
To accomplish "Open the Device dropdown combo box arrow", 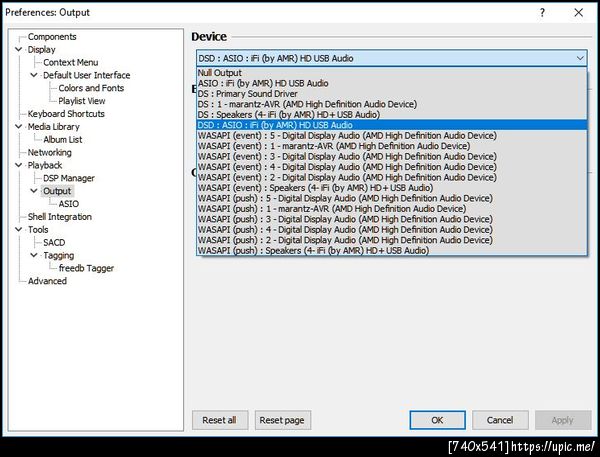I will click(580, 58).
